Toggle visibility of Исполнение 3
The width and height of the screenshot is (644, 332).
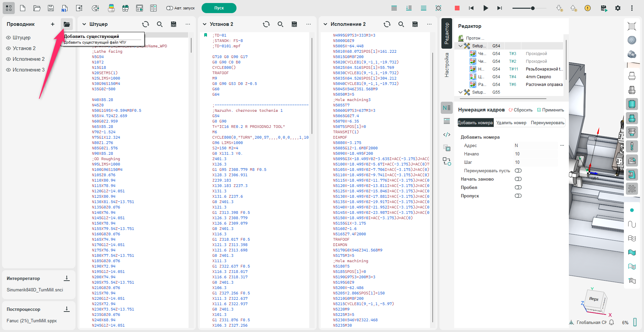pyautogui.click(x=8, y=70)
